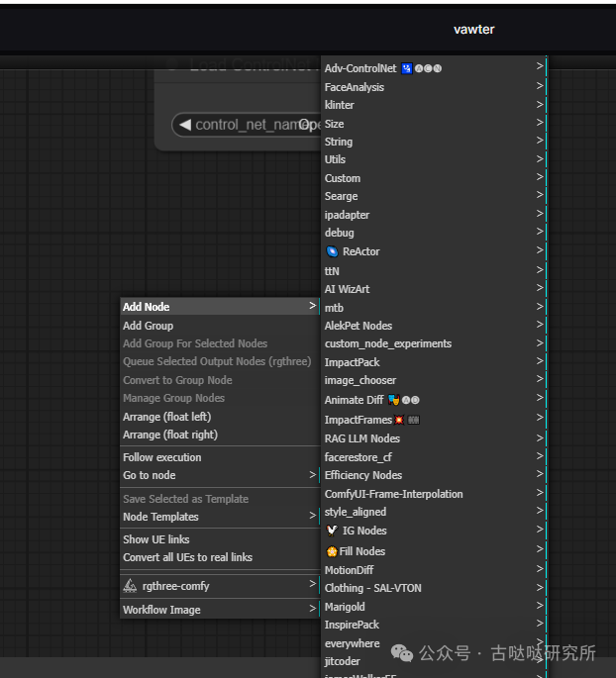Select Convert to Group Node
The height and width of the screenshot is (678, 616).
220,380
